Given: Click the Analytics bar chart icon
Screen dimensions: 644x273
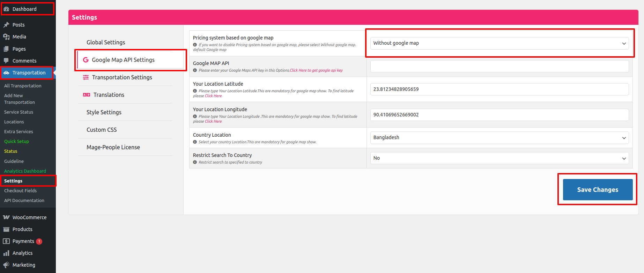Looking at the screenshot, I should pyautogui.click(x=6, y=253).
